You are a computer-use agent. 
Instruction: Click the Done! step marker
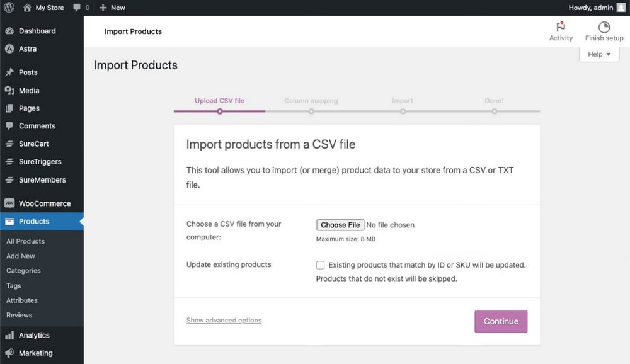pyautogui.click(x=494, y=111)
